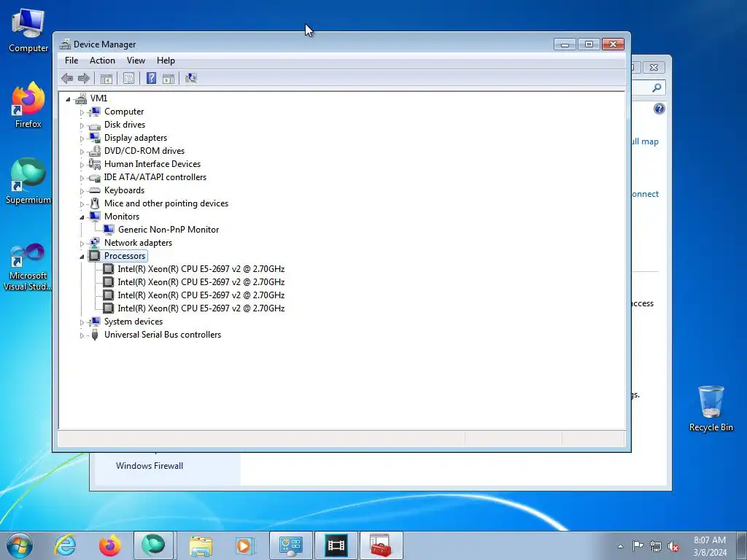Viewport: 747px width, 560px height.
Task: Open the View menu
Action: click(x=136, y=61)
